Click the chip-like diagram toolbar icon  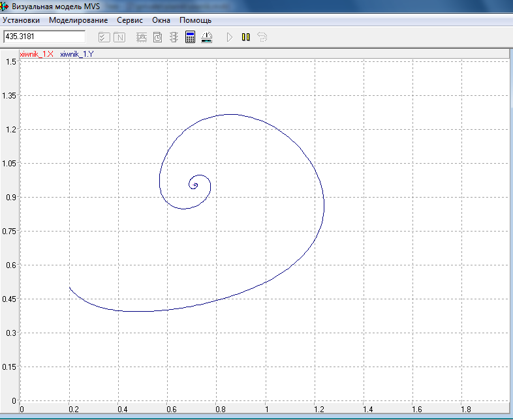(142, 37)
